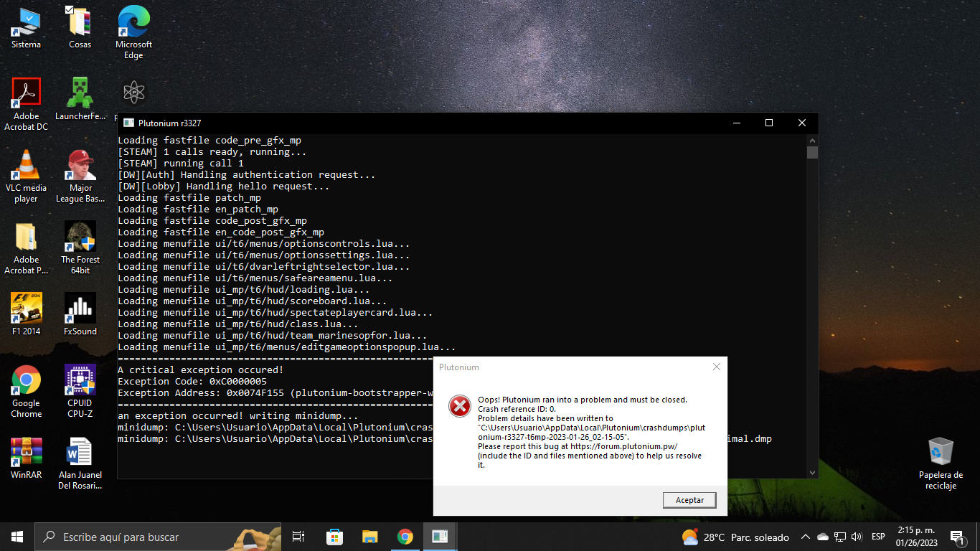Image resolution: width=980 pixels, height=551 pixels.
Task: Click 'ui_mp/t6/hud/class.lua' console line
Action: click(238, 324)
